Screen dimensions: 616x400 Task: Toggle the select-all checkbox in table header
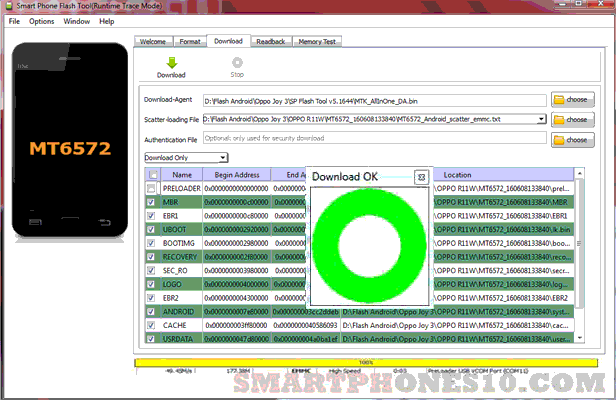(x=153, y=175)
